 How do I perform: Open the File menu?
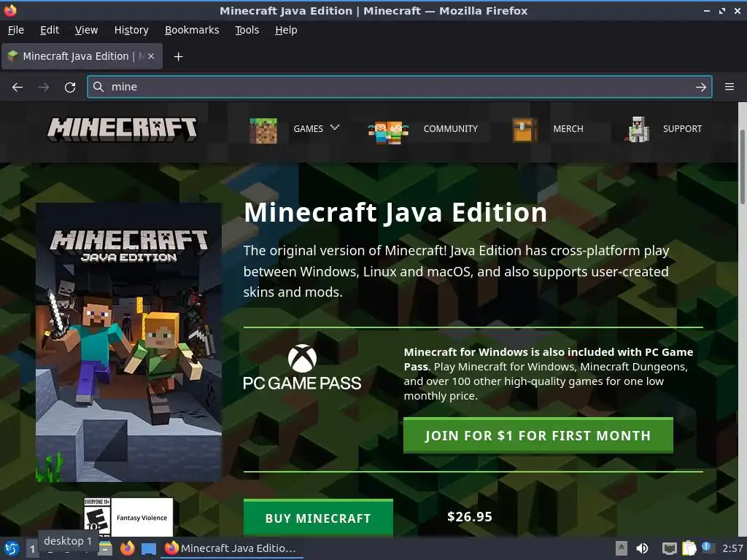(x=16, y=30)
